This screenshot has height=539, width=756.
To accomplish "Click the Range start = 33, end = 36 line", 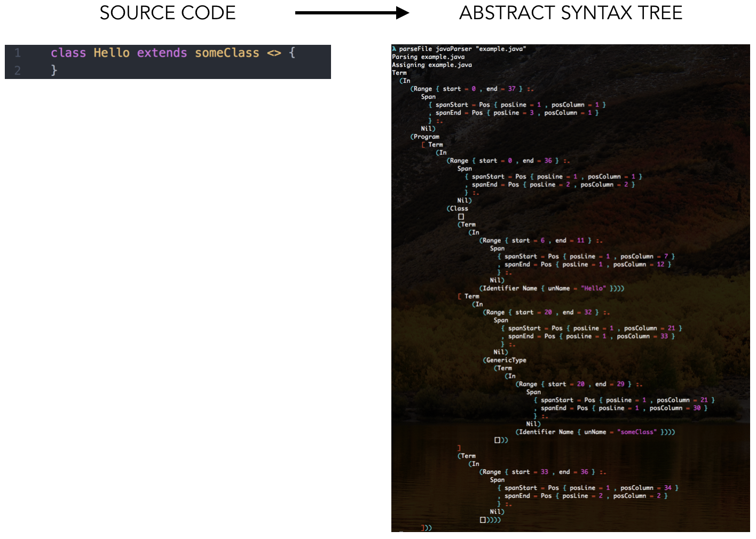I will click(542, 472).
